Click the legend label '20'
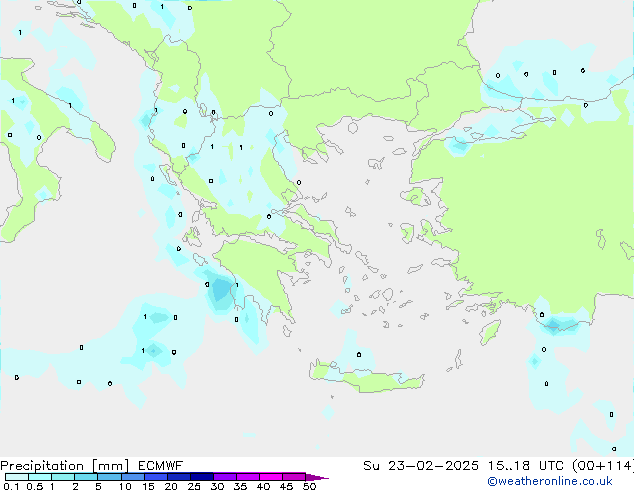 (171, 486)
